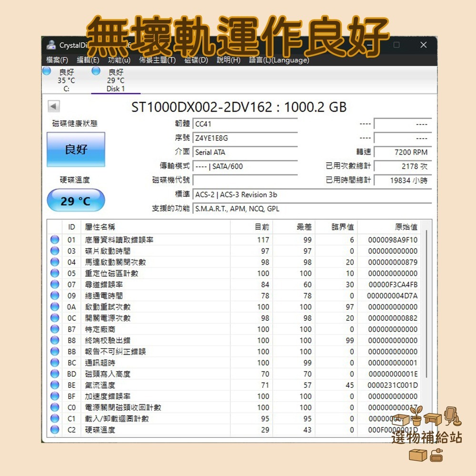
Task: Click the 最差 column header
Action: coord(294,227)
